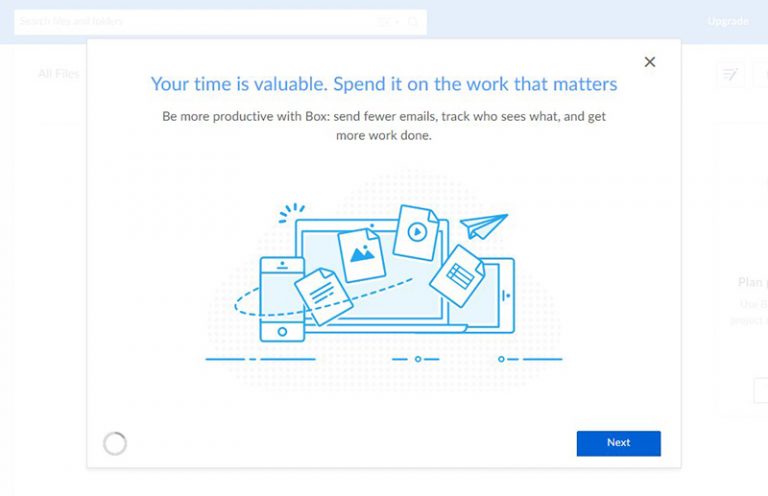Click the smartphone home button circle
The height and width of the screenshot is (496, 768).
coord(282,331)
